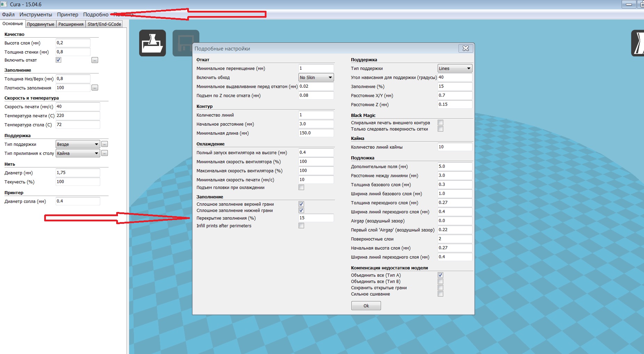The image size is (644, 354).
Task: Open adhesion type dropdown showing Кайма
Action: coord(78,153)
